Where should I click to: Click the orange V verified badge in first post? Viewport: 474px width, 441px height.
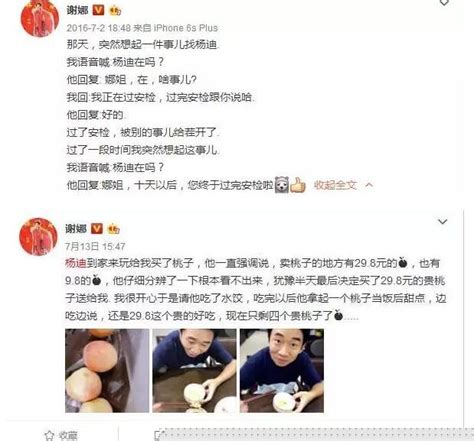click(98, 10)
